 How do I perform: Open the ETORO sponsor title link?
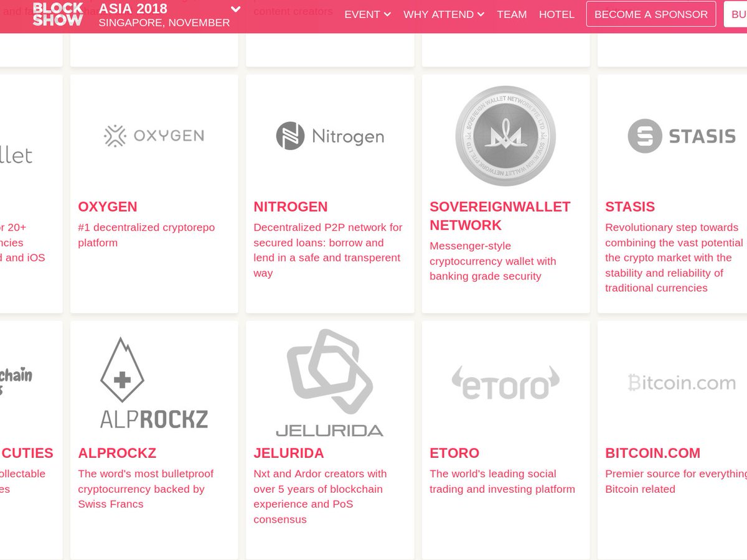tap(454, 453)
